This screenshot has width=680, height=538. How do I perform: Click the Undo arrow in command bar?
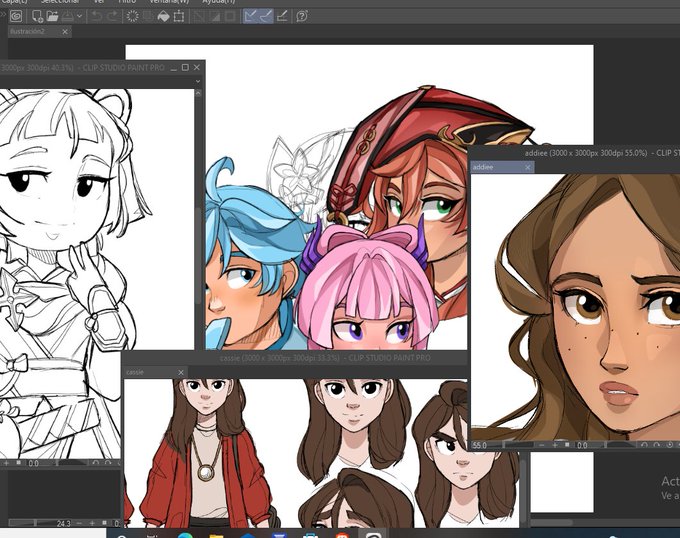pyautogui.click(x=96, y=16)
